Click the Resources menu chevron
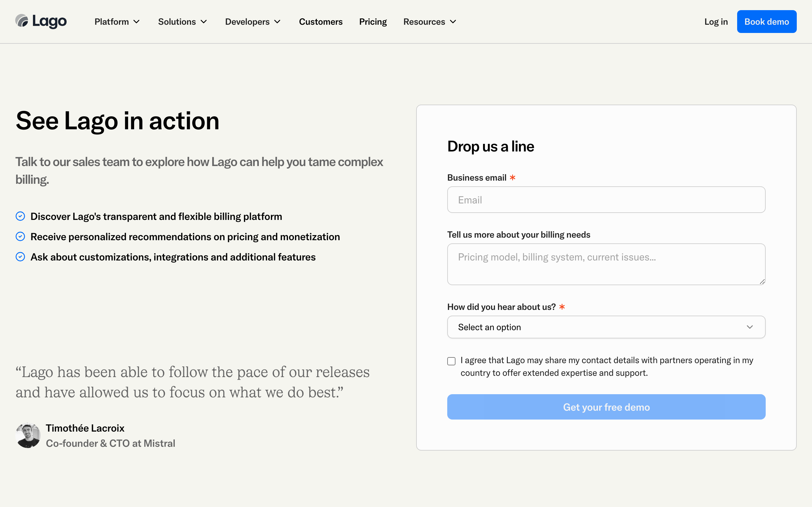Image resolution: width=812 pixels, height=507 pixels. click(x=453, y=22)
